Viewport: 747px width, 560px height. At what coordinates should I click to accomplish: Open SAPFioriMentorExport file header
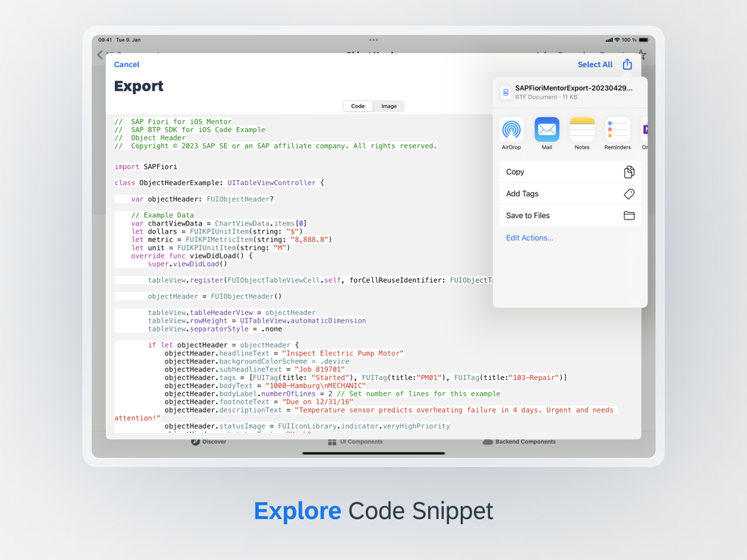click(x=570, y=92)
